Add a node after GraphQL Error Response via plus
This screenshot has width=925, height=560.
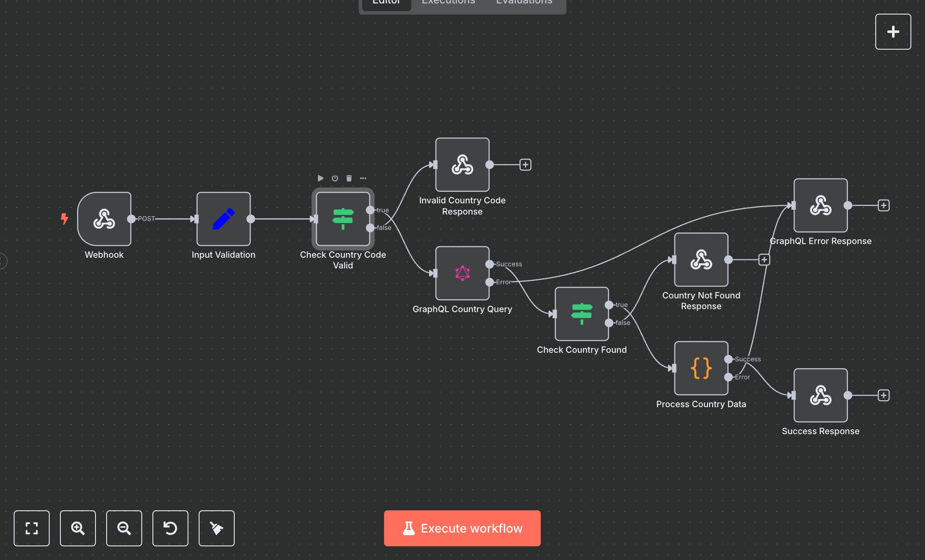coord(883,206)
